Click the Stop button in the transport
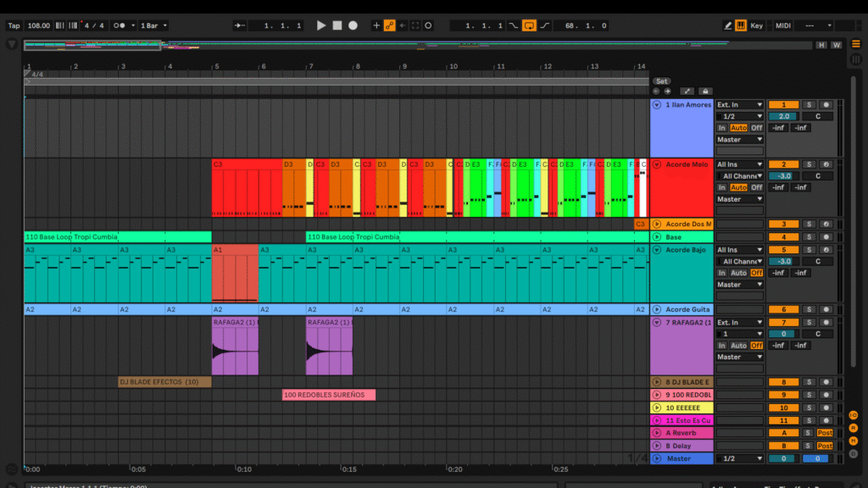 337,25
